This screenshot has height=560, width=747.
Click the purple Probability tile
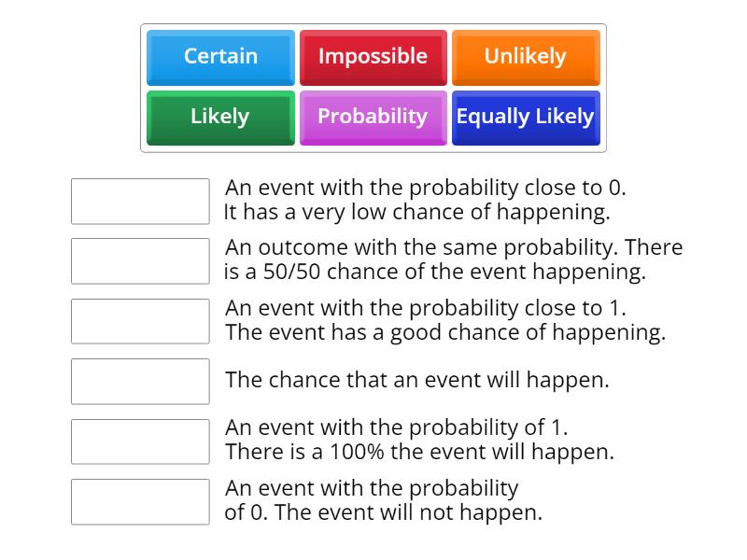coord(373,117)
